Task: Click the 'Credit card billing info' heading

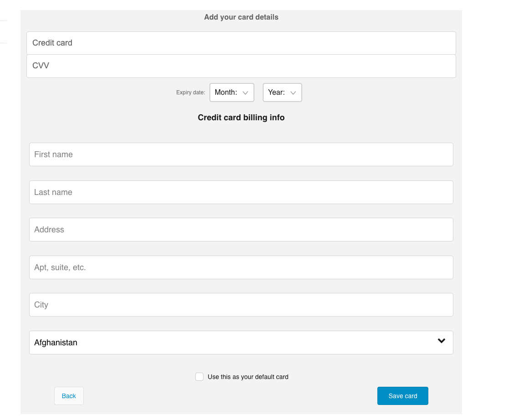Action: pyautogui.click(x=241, y=118)
